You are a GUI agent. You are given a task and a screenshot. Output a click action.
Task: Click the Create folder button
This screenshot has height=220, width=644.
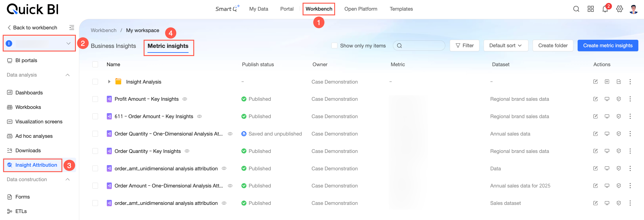553,46
